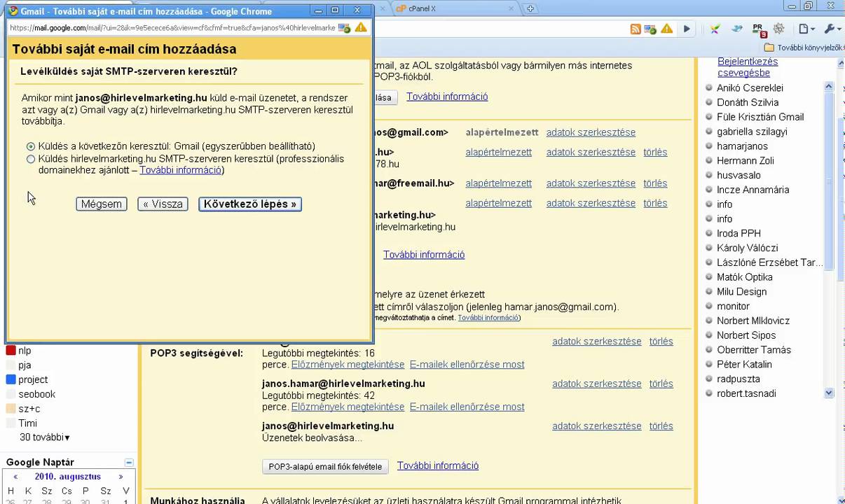Go to the previous month in Google Naptár
Screen dimensions: 845x504
coord(15,477)
